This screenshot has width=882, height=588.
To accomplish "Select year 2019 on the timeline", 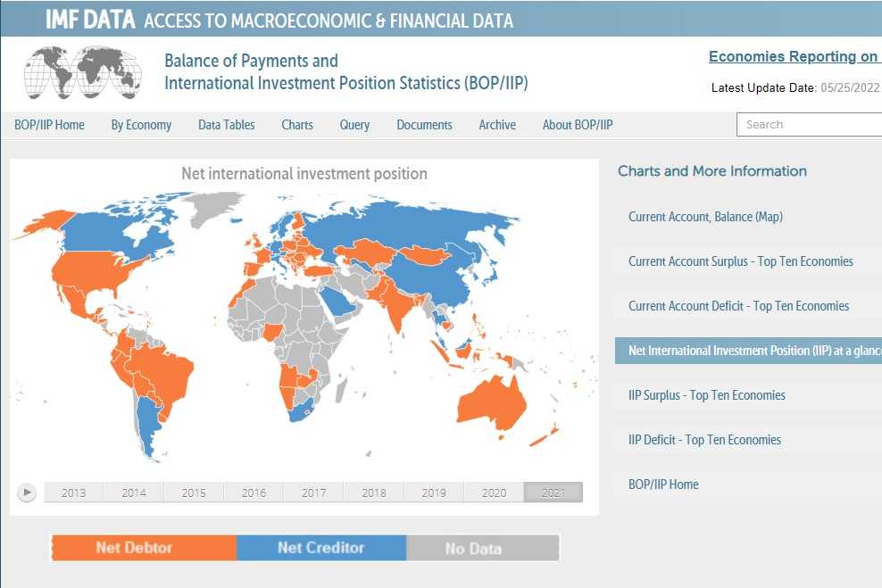I will coord(434,493).
